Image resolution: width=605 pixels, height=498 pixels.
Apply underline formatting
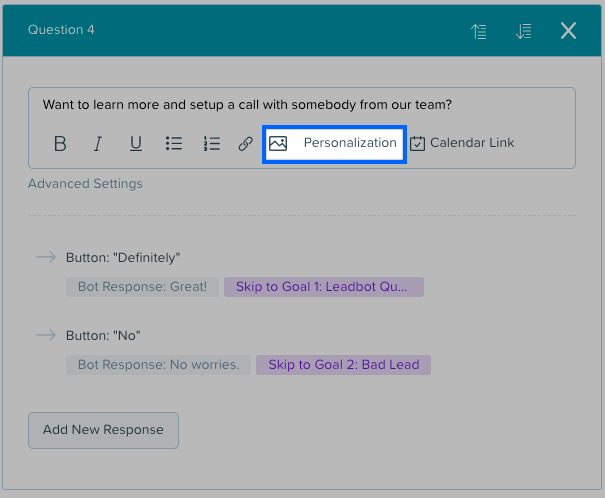point(135,144)
